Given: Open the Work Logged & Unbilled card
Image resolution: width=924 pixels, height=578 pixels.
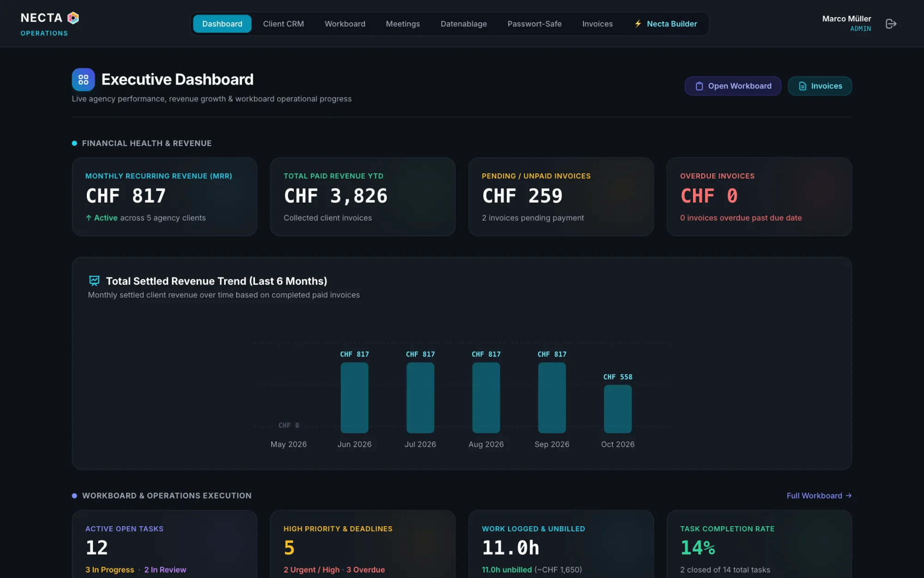Looking at the screenshot, I should click(x=561, y=544).
